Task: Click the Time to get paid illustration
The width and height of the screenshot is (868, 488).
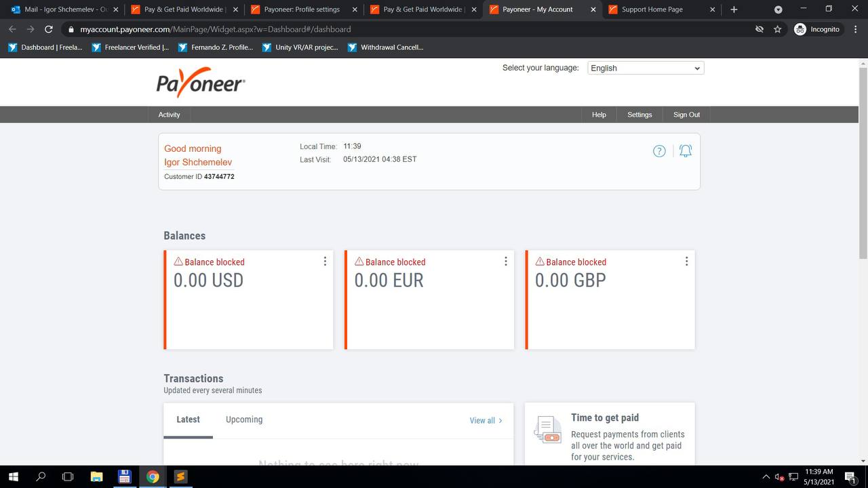Action: click(548, 429)
